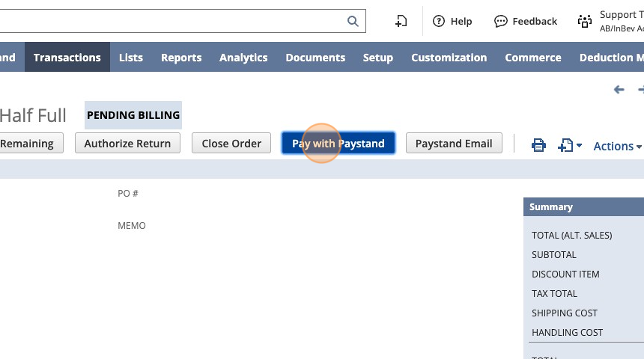Open the Lists menu

(x=130, y=57)
